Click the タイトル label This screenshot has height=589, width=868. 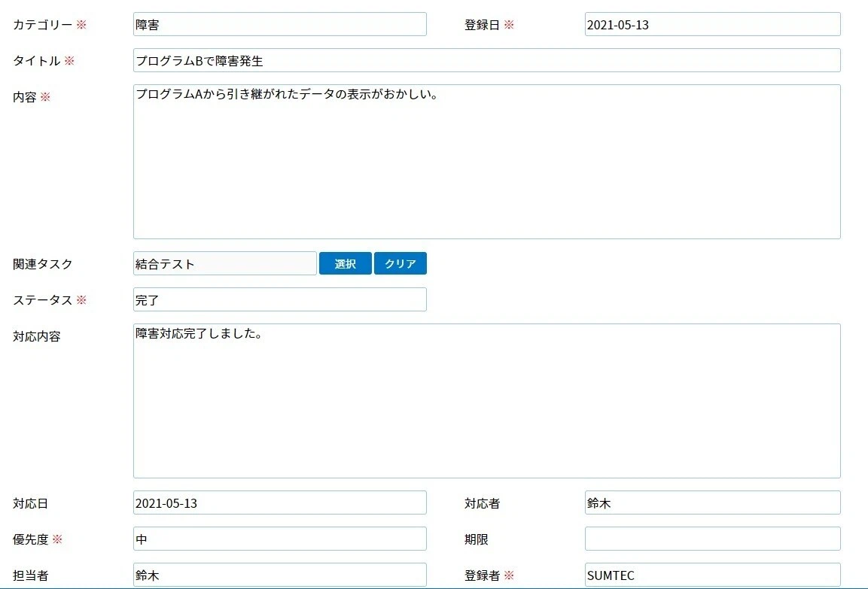point(37,61)
